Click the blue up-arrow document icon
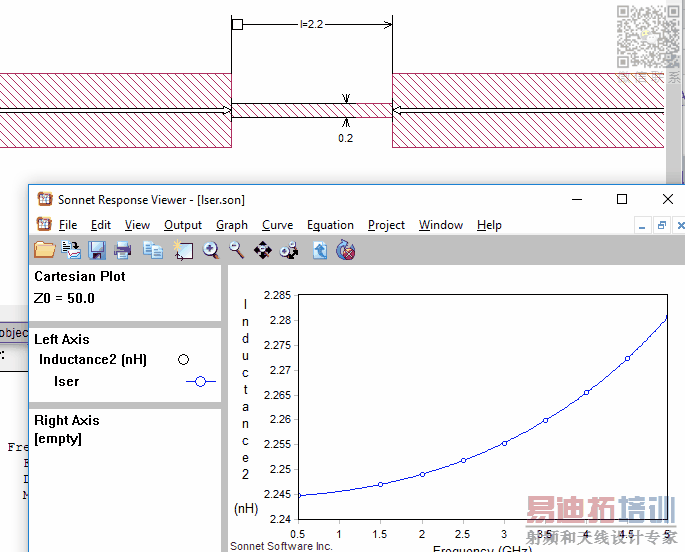This screenshot has width=685, height=552. tap(320, 250)
